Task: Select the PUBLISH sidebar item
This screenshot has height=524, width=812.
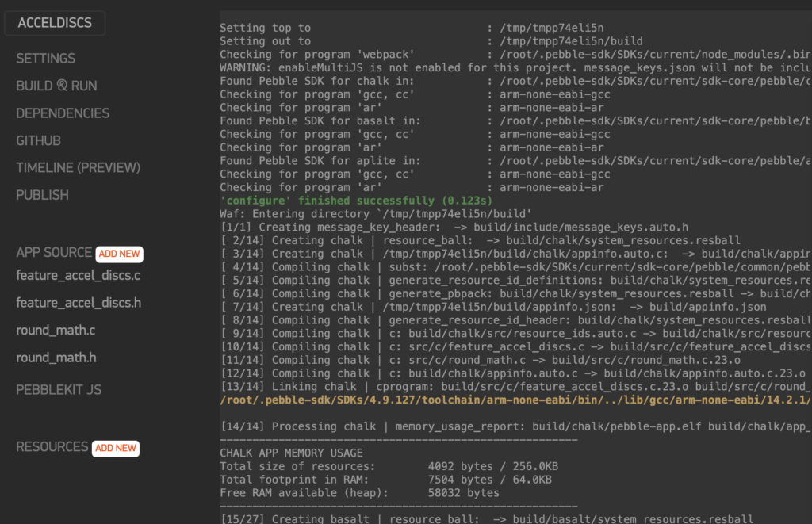Action: [x=42, y=195]
